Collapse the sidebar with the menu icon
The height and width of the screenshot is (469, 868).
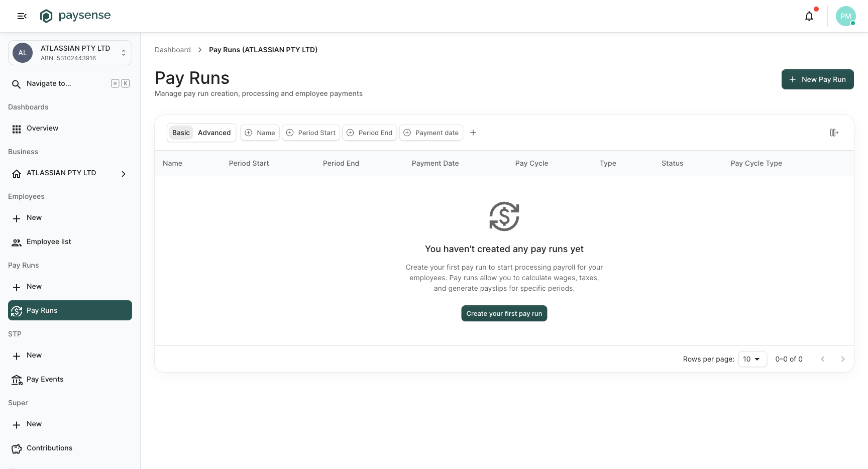tap(22, 16)
